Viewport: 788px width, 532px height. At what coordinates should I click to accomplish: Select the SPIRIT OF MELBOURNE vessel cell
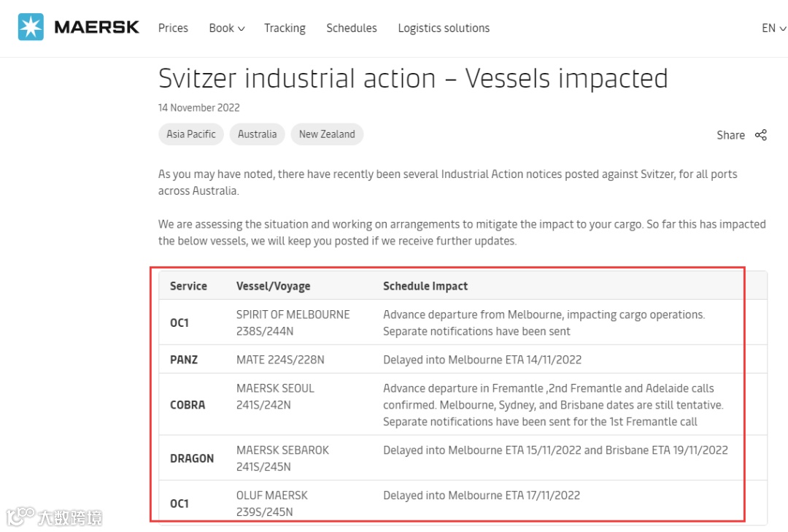(x=293, y=323)
